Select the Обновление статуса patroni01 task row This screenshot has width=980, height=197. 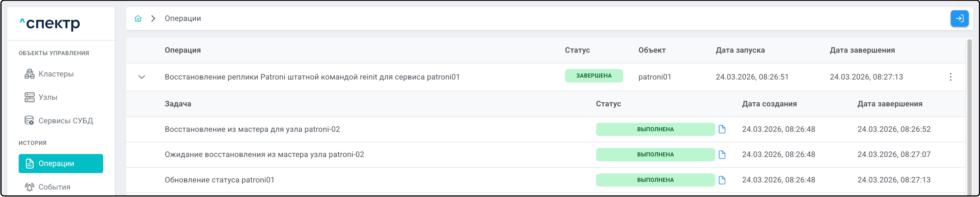(x=220, y=180)
